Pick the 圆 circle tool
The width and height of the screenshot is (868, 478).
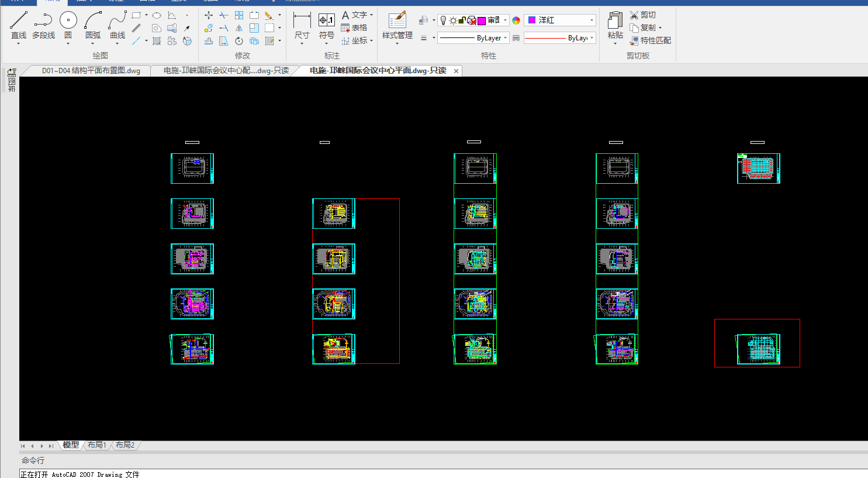[68, 26]
